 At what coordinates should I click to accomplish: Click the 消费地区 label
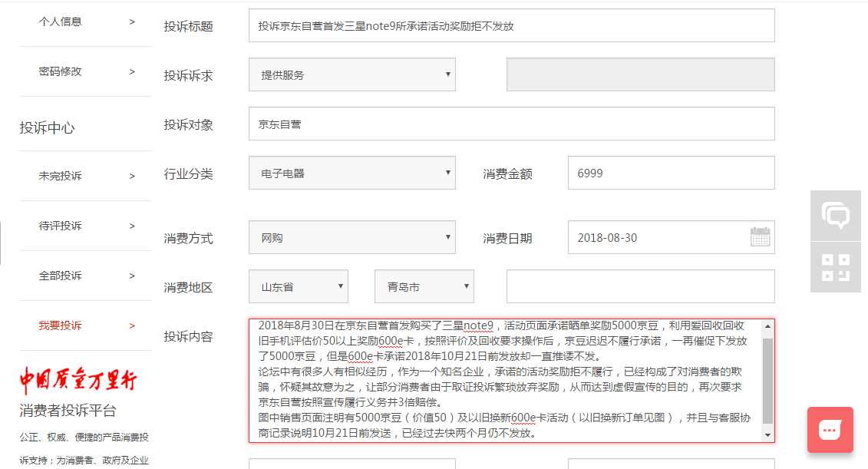188,287
